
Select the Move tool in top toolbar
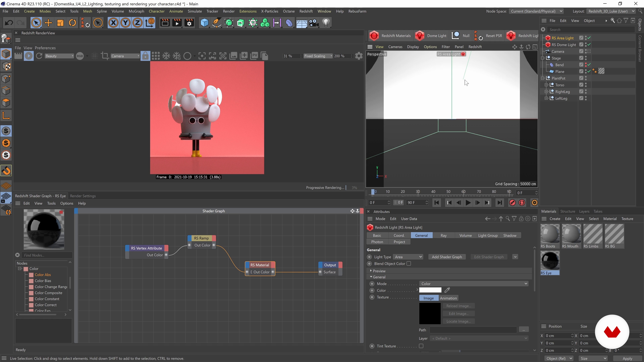[48, 23]
